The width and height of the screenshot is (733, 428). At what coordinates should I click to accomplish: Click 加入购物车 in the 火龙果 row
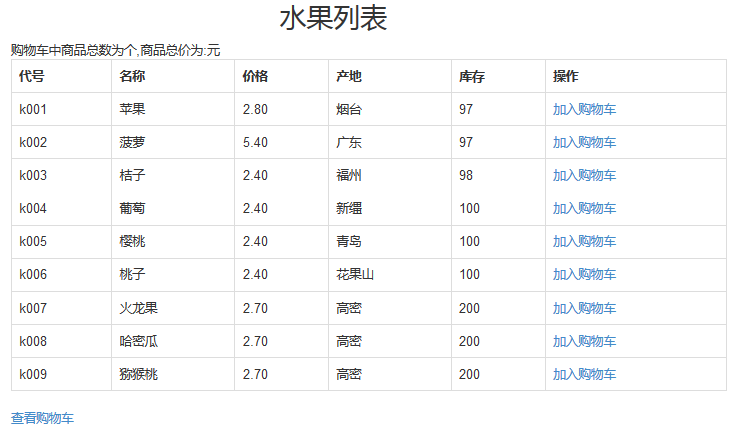pos(584,308)
